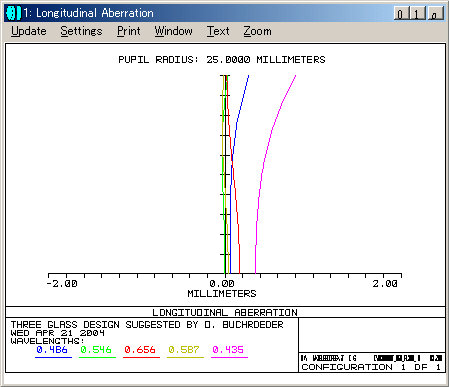Click the lens window icon in title bar
This screenshot has width=449, height=387.
click(x=14, y=13)
